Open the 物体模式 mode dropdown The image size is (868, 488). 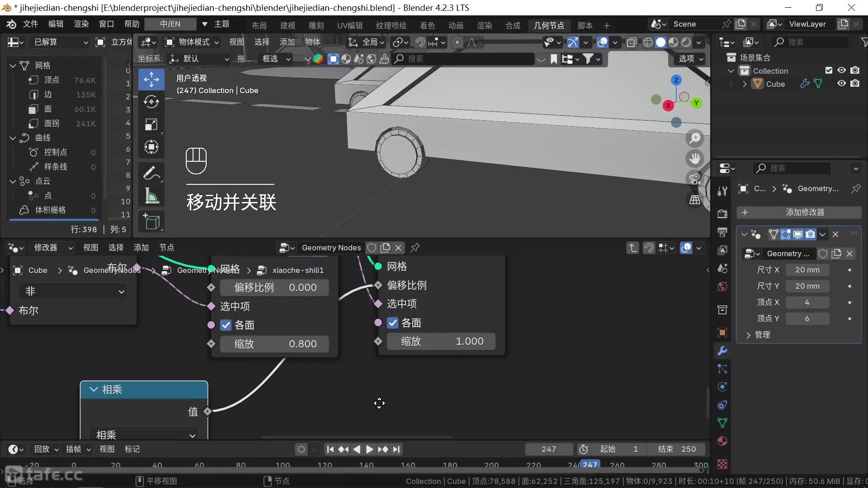[x=193, y=42]
